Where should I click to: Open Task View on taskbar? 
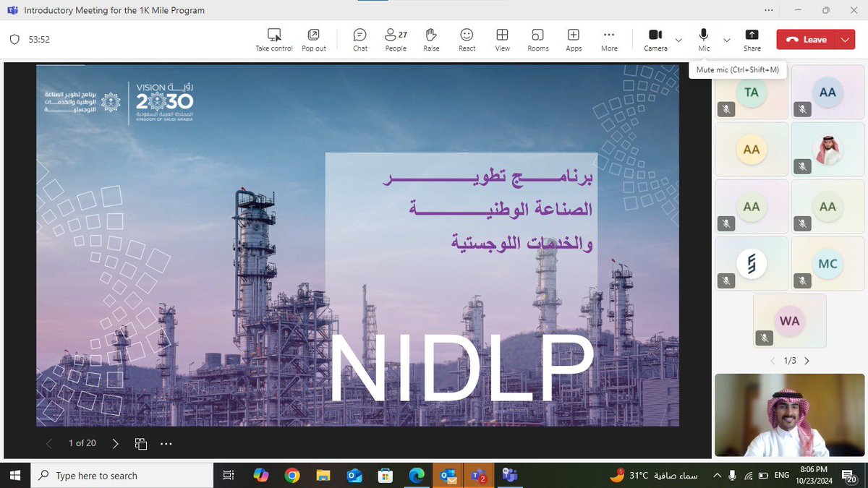(x=227, y=475)
